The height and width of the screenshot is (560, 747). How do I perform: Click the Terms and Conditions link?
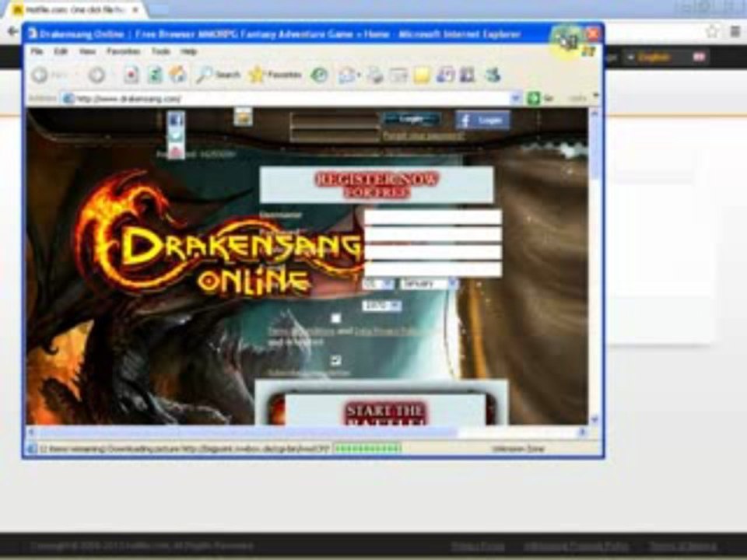coord(301,331)
